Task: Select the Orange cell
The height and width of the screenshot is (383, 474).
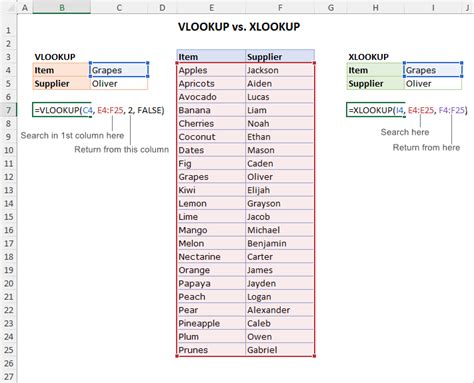Action: click(x=211, y=270)
